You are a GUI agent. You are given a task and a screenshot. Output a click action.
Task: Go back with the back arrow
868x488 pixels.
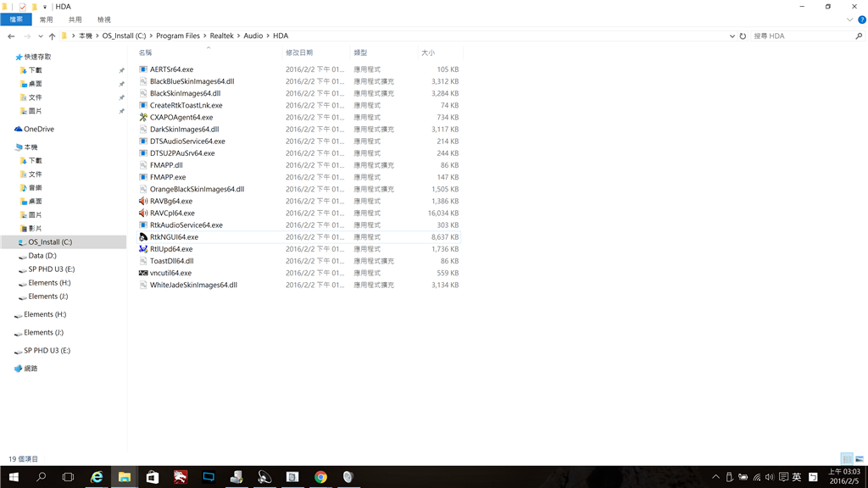pyautogui.click(x=11, y=36)
